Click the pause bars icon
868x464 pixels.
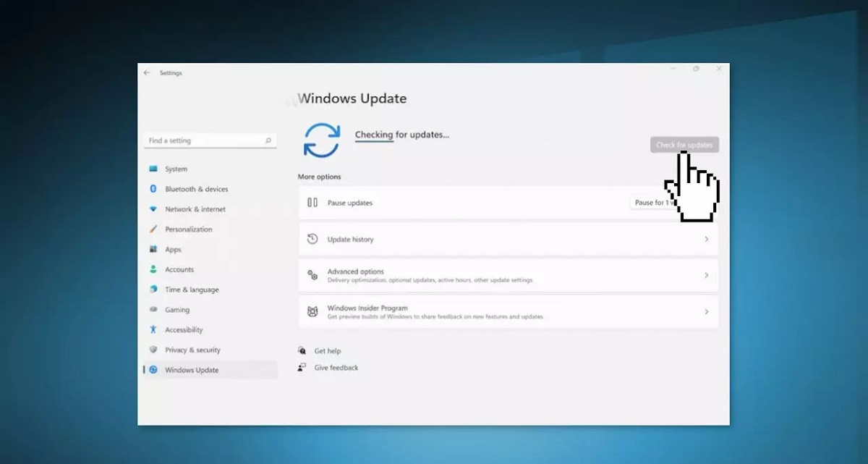(x=312, y=203)
